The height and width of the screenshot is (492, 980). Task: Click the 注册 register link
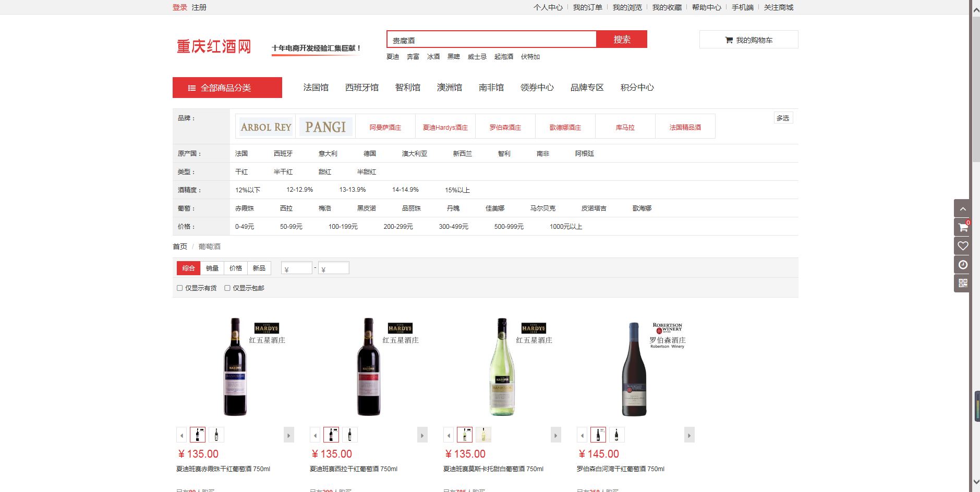(199, 7)
